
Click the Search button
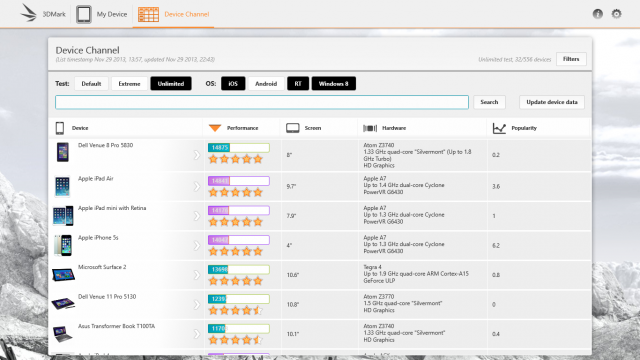[x=489, y=102]
